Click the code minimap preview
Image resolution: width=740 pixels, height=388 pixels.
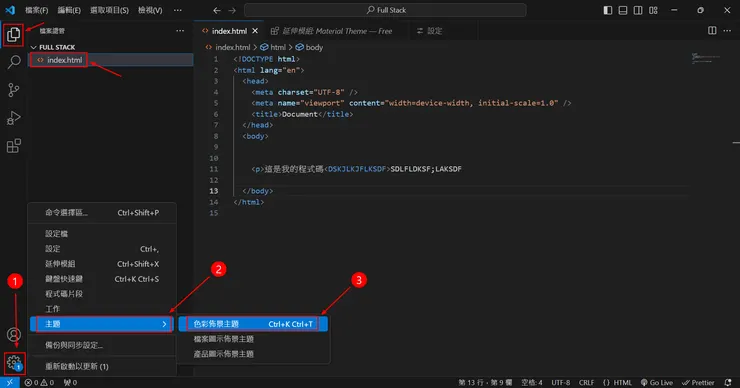click(705, 59)
